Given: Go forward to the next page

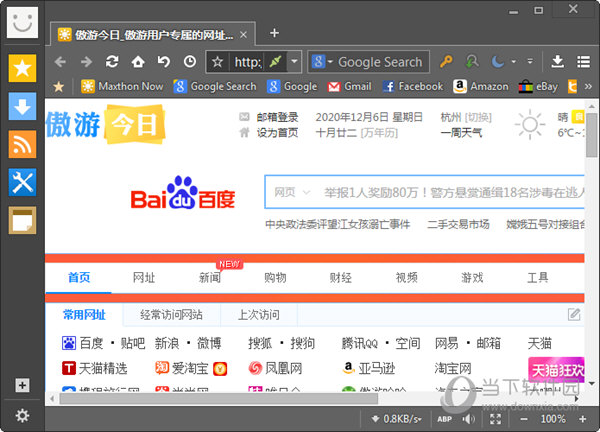Looking at the screenshot, I should [x=87, y=62].
